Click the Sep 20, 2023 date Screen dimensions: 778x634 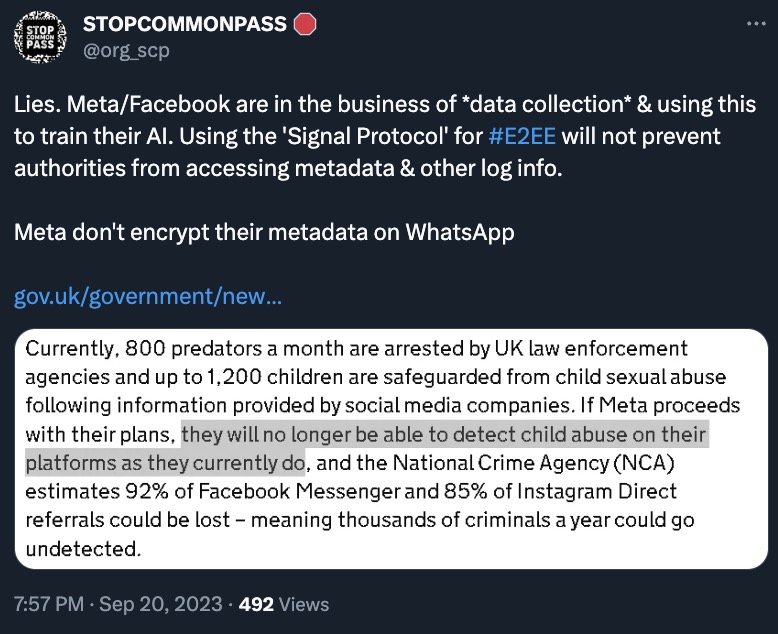pos(160,604)
